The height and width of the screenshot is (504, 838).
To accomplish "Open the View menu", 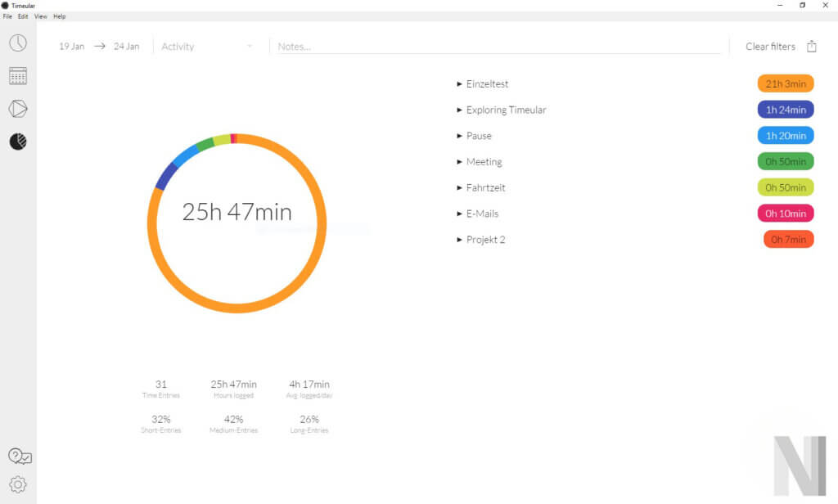I will [39, 16].
